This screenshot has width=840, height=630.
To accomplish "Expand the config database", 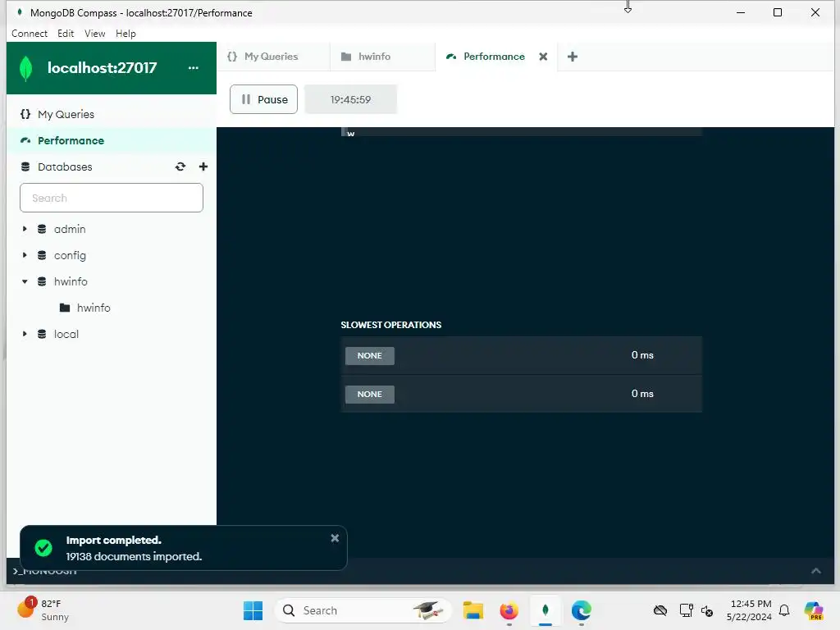I will point(25,256).
